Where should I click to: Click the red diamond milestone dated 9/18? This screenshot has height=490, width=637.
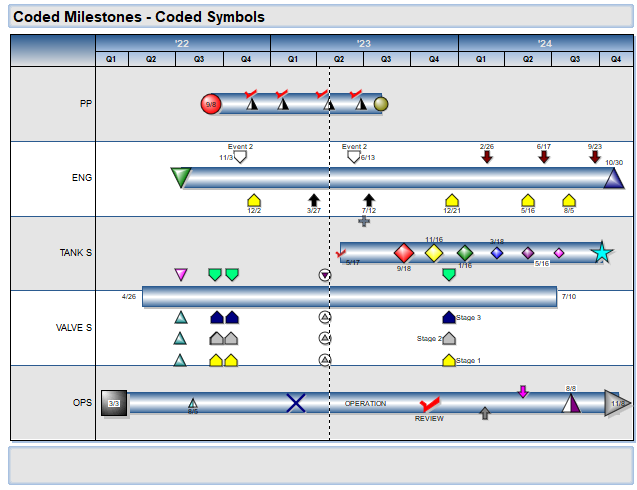[x=404, y=253]
